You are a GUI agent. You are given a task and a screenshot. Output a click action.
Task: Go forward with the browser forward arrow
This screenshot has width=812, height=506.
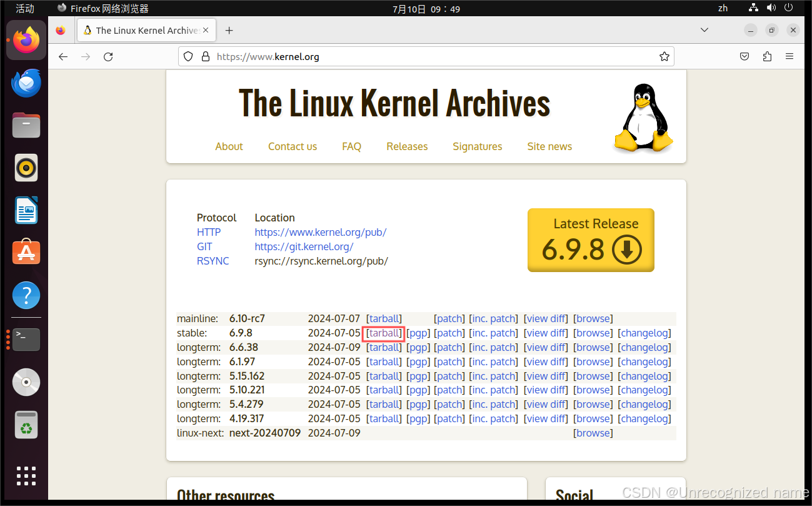(86, 56)
